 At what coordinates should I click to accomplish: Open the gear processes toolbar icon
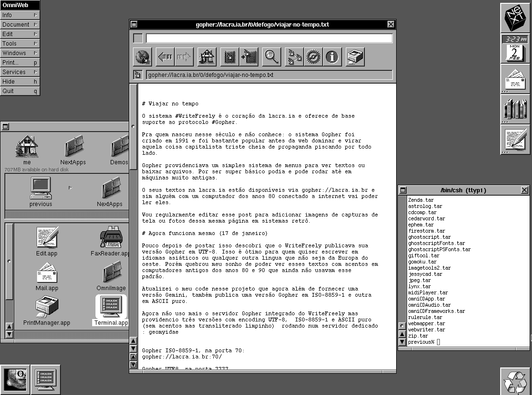tap(313, 56)
